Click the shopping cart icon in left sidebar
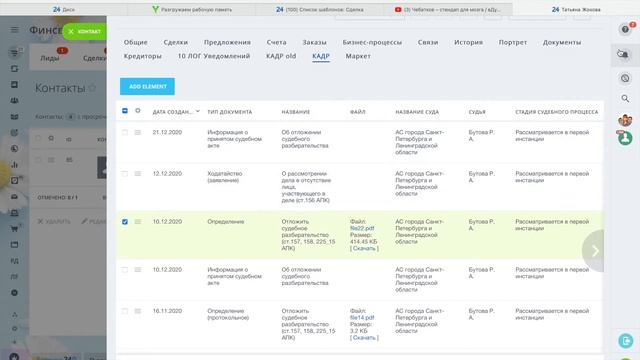Viewport: 640px width, 360px height. pos(14,229)
